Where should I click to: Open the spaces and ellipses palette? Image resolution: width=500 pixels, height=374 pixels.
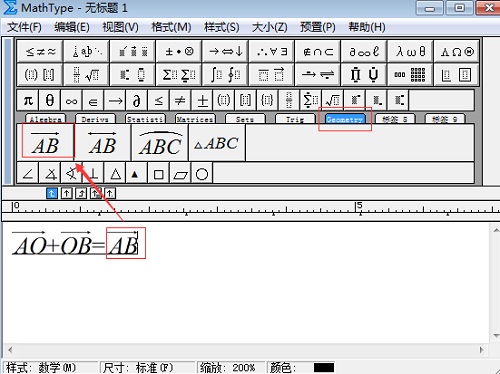[86, 51]
